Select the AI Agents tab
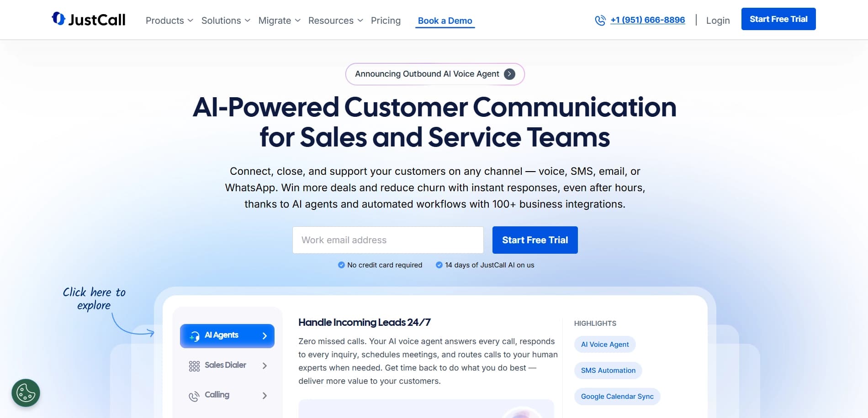This screenshot has height=418, width=868. 227,336
